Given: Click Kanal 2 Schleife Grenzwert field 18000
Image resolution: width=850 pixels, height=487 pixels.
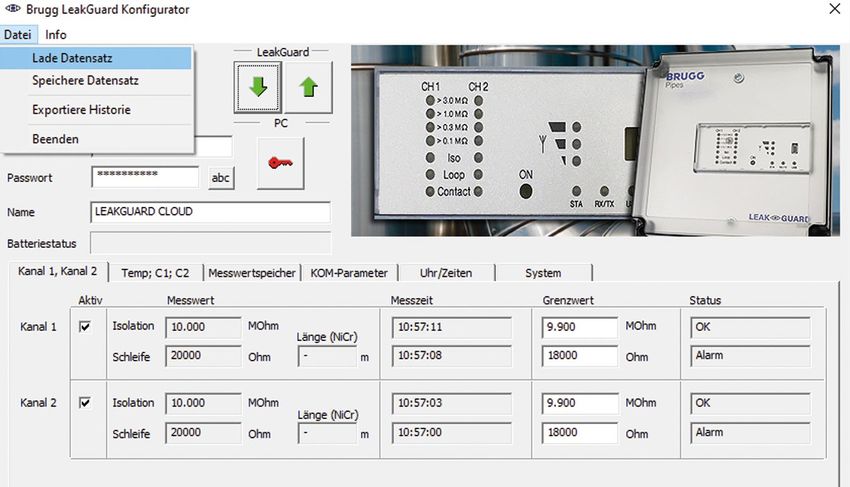Looking at the screenshot, I should point(579,432).
